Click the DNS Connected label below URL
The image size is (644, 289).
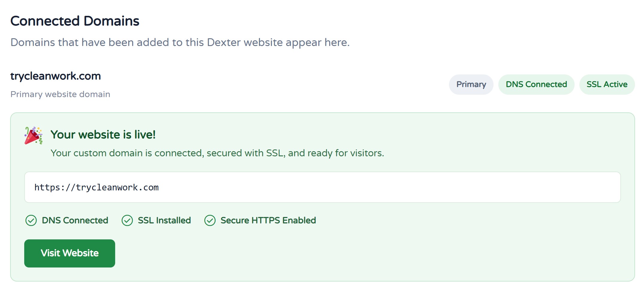point(75,221)
